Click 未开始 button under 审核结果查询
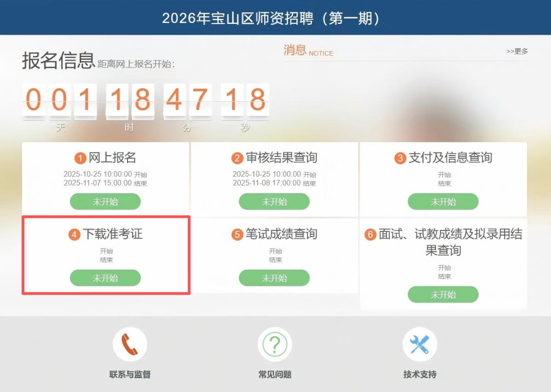This screenshot has width=551, height=392. [274, 202]
